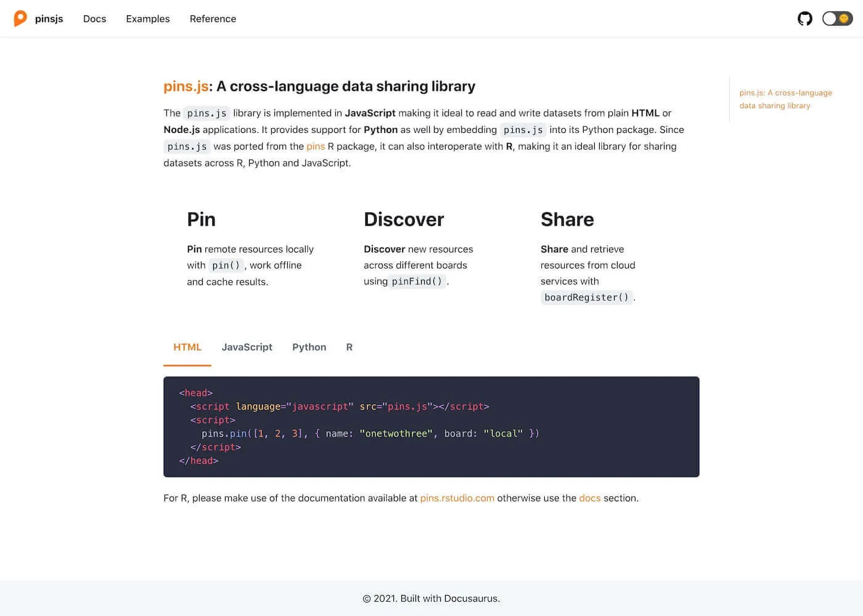Go to the Reference navbar page
The image size is (863, 616).
[x=213, y=18]
